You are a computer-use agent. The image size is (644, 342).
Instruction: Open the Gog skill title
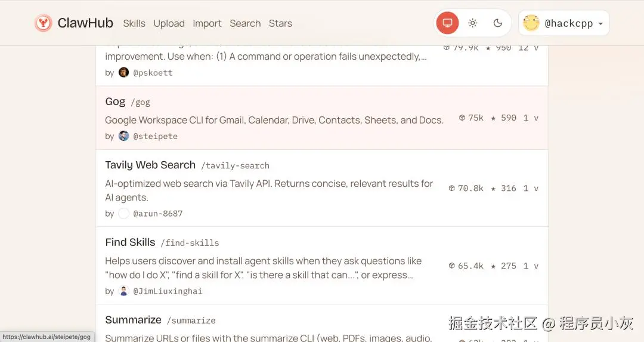[x=115, y=101]
